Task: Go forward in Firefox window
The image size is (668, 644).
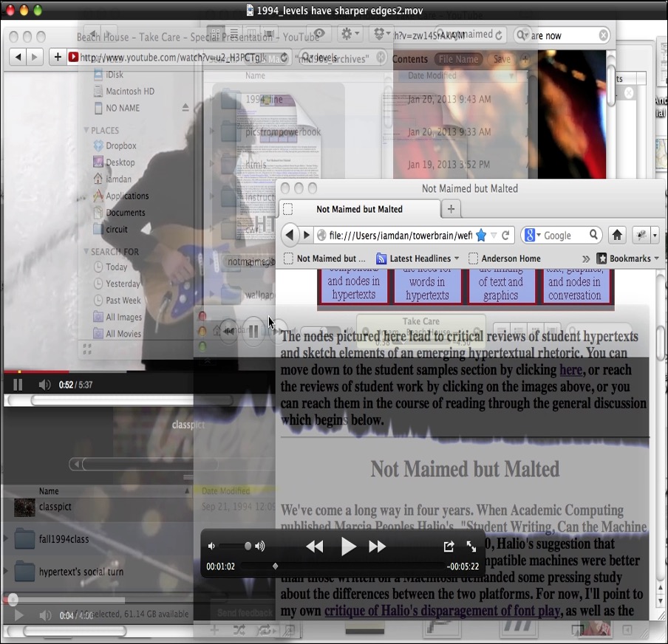Action: 307,235
